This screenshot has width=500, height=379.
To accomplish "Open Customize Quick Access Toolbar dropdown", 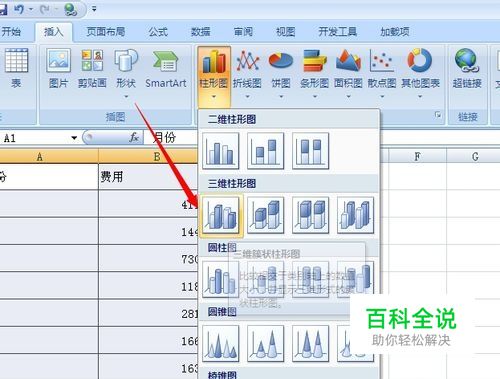I will click(x=94, y=9).
